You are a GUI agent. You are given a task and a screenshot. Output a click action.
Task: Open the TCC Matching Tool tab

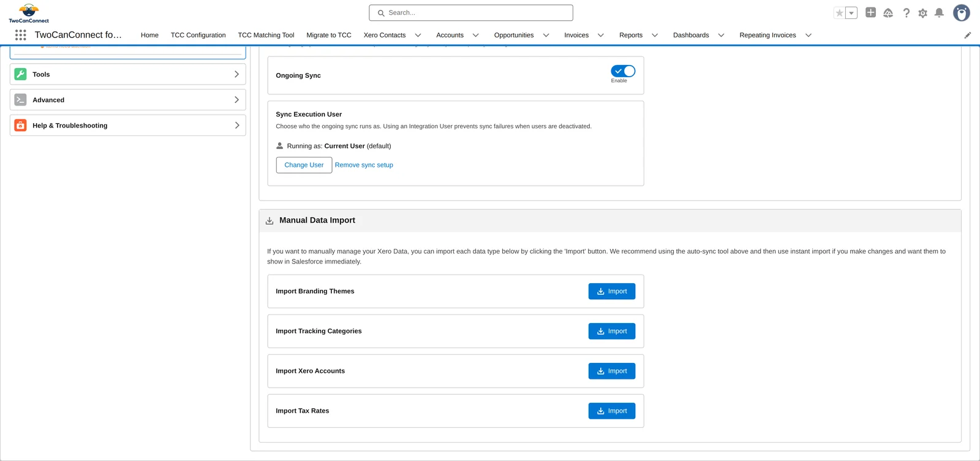click(266, 35)
